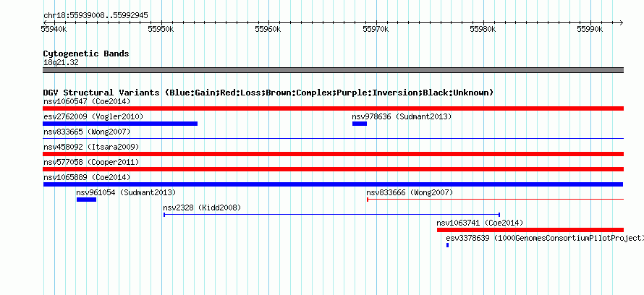
Task: Select the tiny blue esv3378639 marker
Action: [x=447, y=245]
